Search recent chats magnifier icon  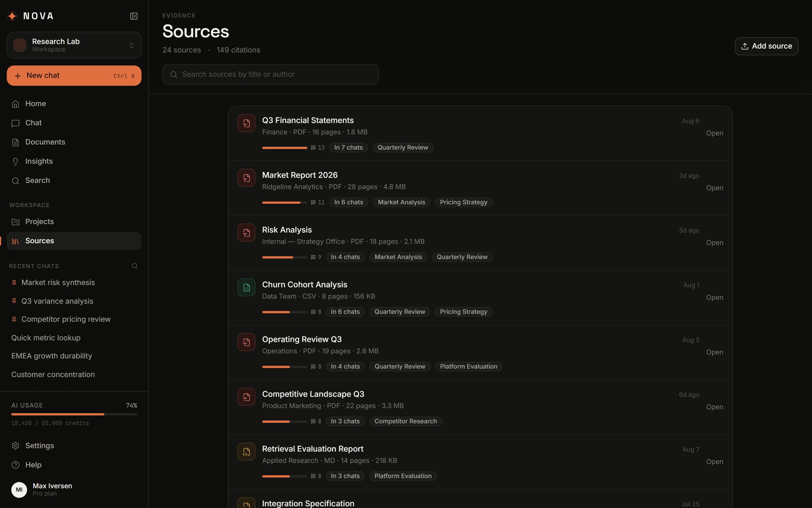[135, 266]
